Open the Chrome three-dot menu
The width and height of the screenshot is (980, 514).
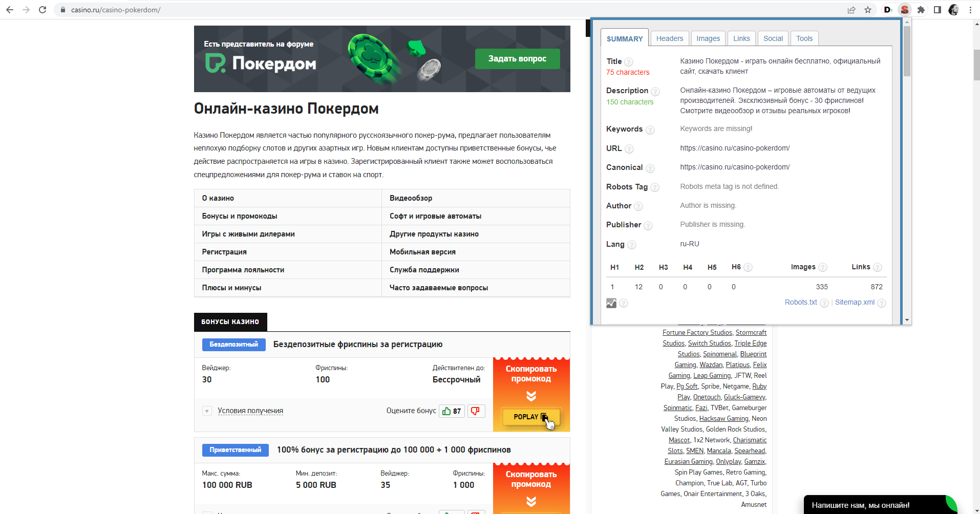pos(970,10)
